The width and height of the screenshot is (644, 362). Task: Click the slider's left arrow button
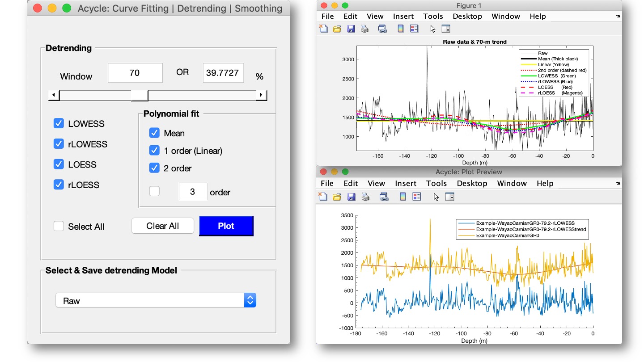coord(54,95)
